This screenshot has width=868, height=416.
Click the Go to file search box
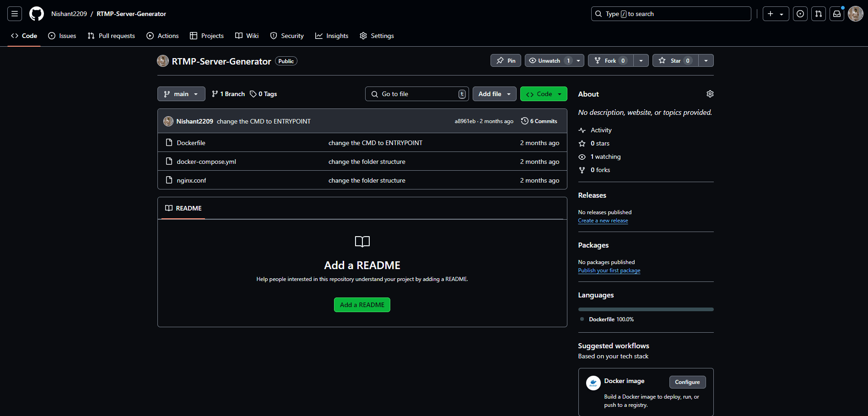tap(417, 94)
